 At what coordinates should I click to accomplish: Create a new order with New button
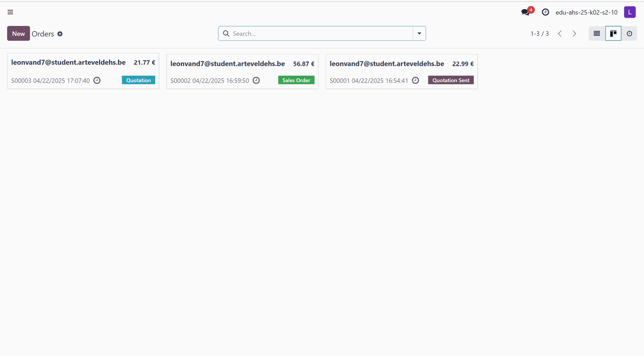click(x=18, y=34)
